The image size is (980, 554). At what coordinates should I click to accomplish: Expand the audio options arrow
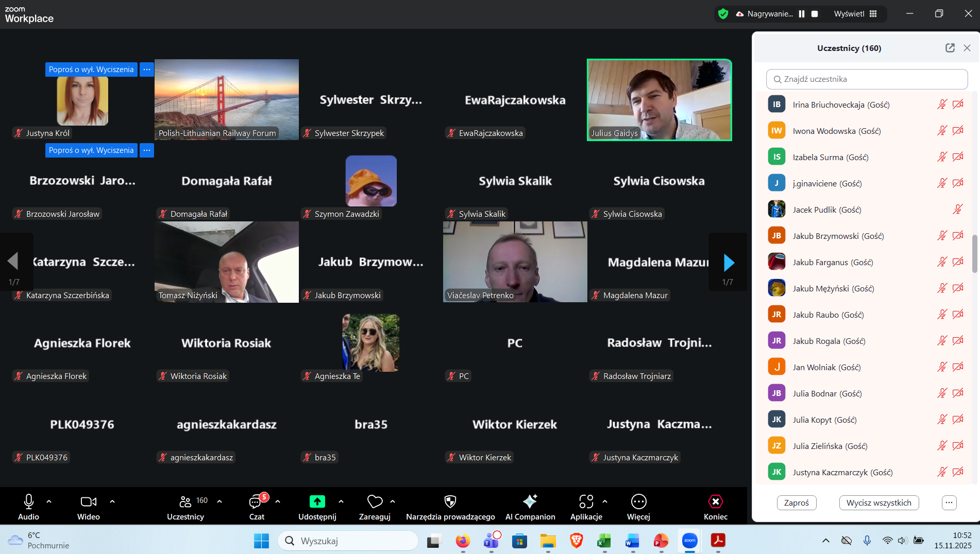click(49, 501)
